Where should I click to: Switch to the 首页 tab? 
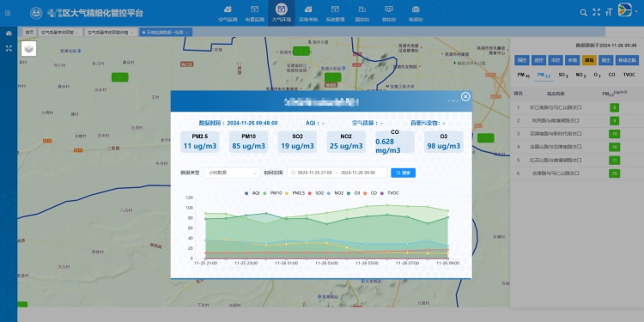pos(28,32)
